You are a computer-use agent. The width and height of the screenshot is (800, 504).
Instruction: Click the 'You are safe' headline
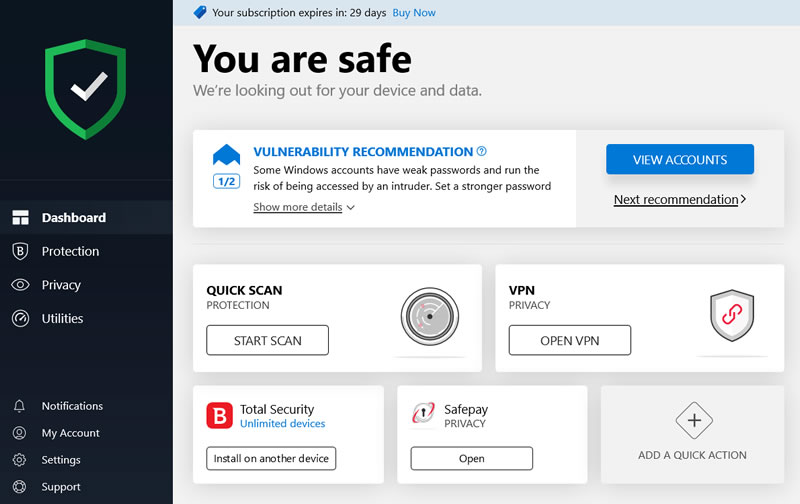coord(302,59)
